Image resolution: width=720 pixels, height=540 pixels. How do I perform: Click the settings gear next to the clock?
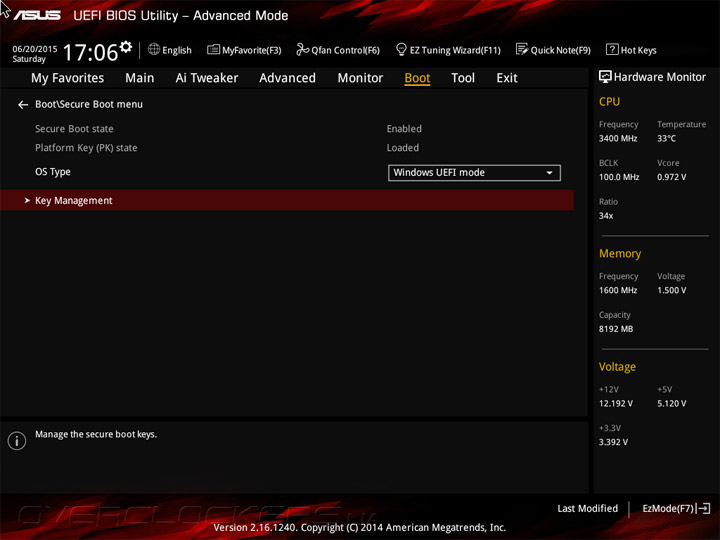point(126,46)
